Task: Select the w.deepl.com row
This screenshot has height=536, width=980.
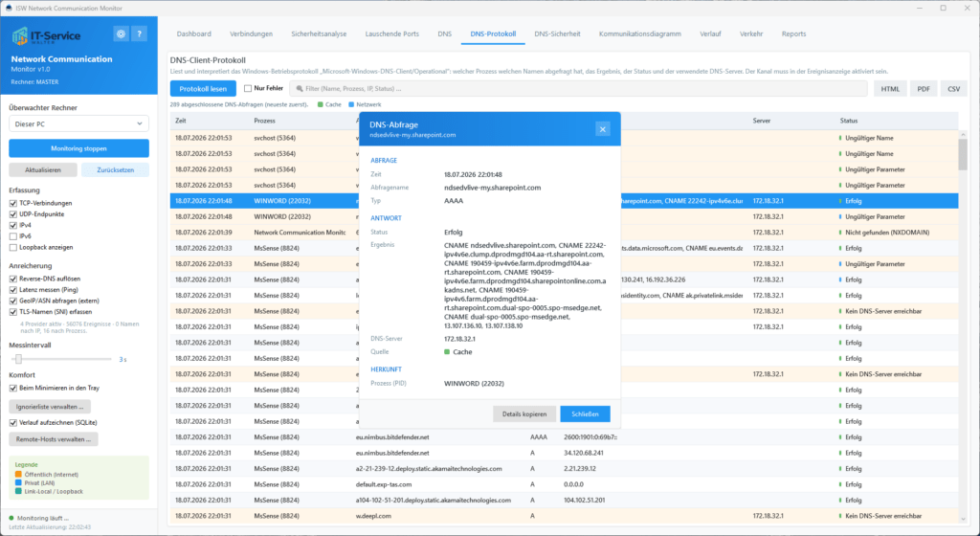Action: (564, 516)
